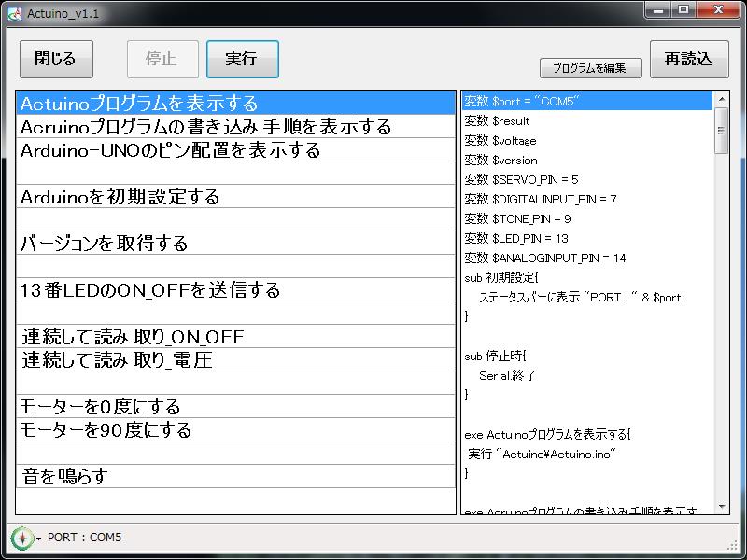Click the 再読込 (Reload) button
747x560 pixels.
[688, 60]
